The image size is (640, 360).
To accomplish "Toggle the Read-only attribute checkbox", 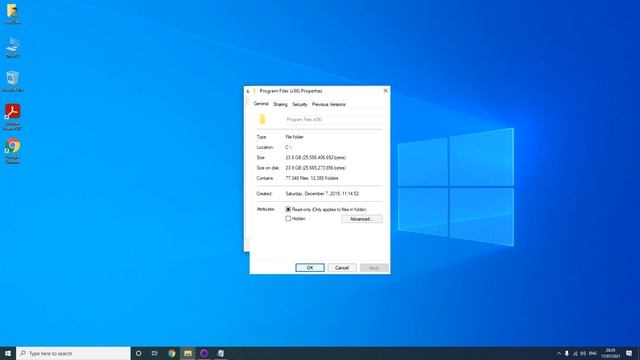I will (x=288, y=209).
